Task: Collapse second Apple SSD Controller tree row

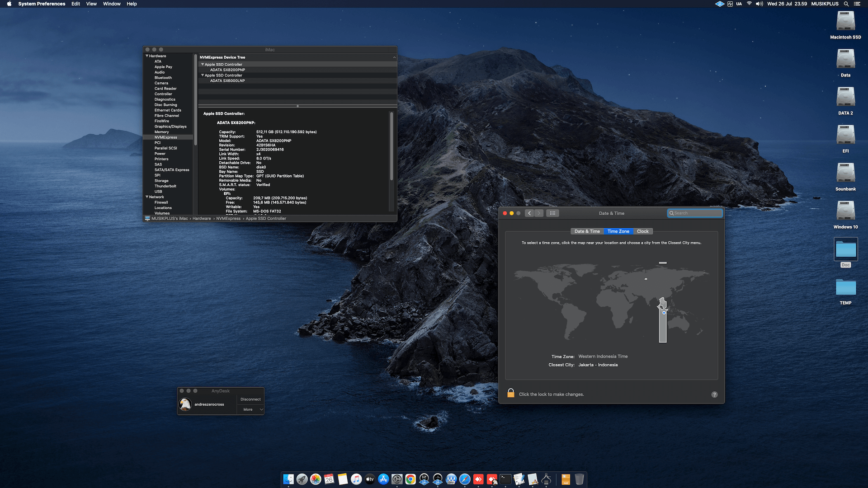Action: (203, 75)
